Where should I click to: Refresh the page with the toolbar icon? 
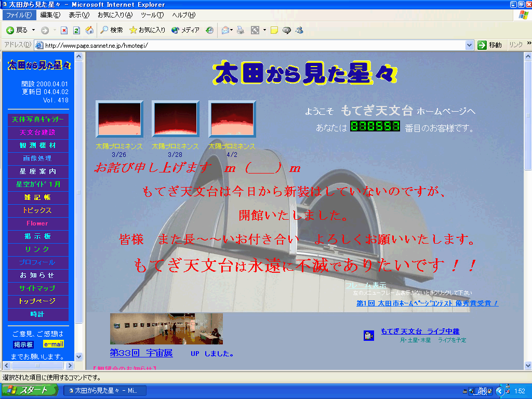point(76,30)
